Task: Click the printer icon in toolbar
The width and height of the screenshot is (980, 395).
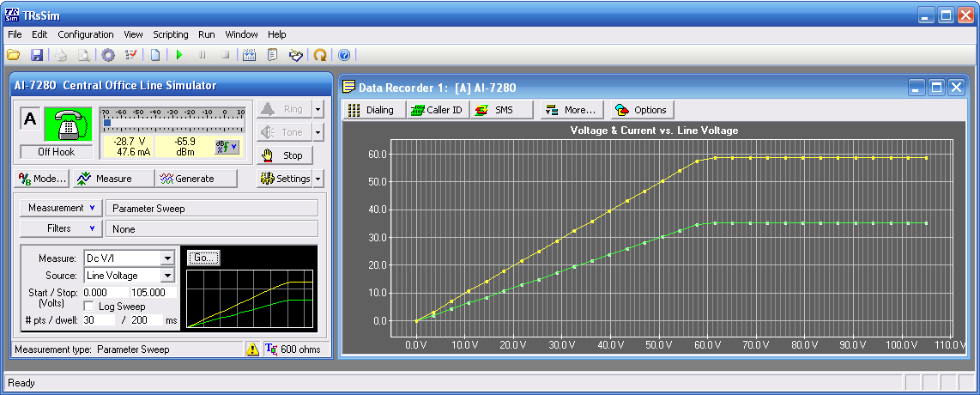Action: tap(61, 55)
